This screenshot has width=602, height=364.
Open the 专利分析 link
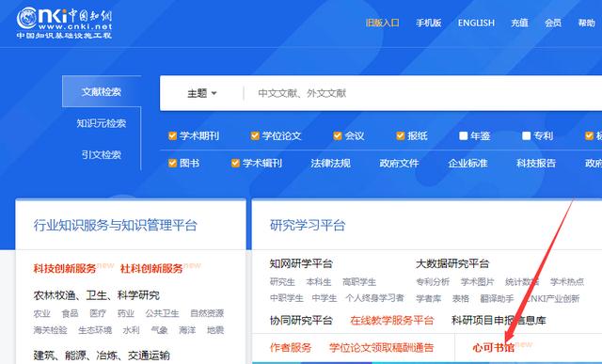point(433,282)
